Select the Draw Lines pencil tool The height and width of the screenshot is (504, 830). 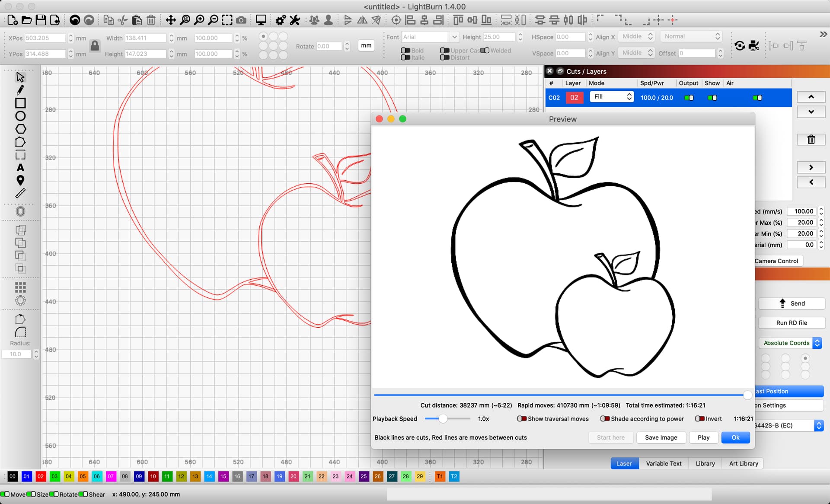click(20, 90)
